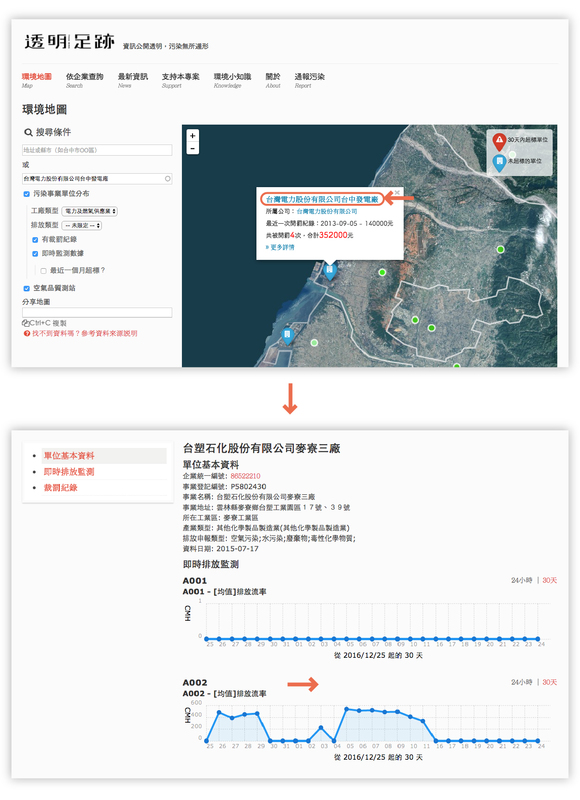Screen dimensions: 580x800
Task: Open the 關於 About nav item
Action: 273,80
